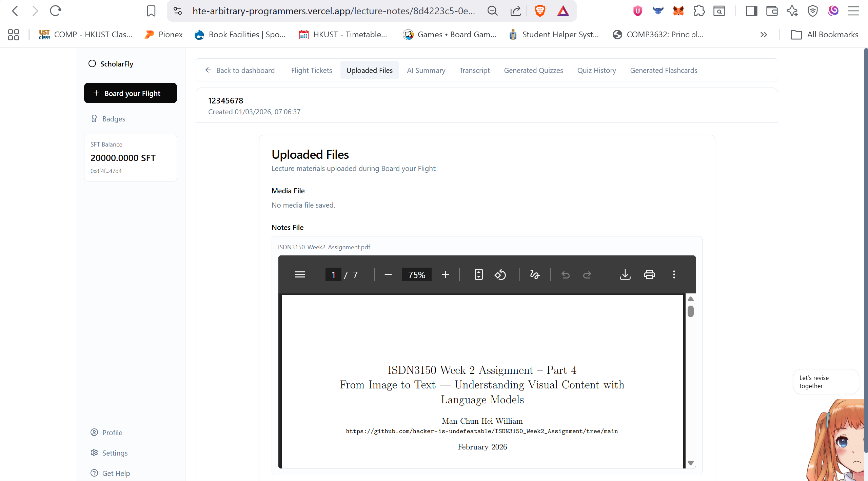Screen dimensions: 868x481
Task: Open PDF viewer more actions menu
Action: click(674, 274)
